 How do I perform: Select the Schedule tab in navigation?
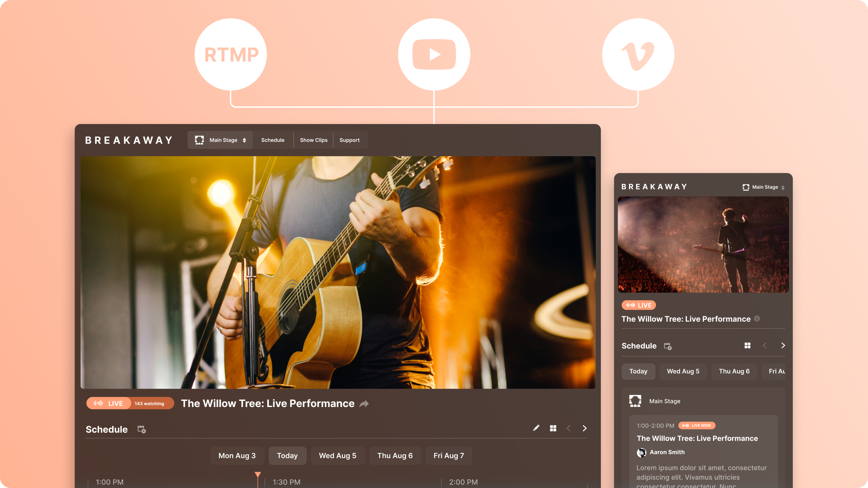click(x=273, y=139)
